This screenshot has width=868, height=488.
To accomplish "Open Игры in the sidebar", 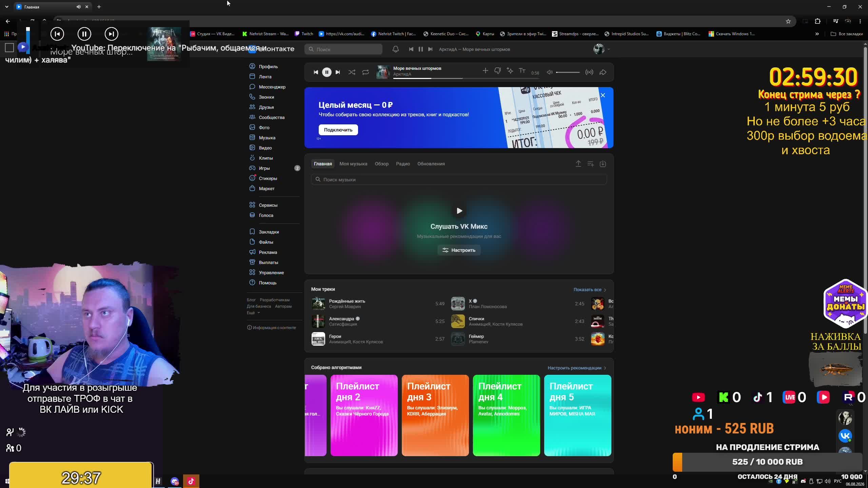I will tap(264, 168).
